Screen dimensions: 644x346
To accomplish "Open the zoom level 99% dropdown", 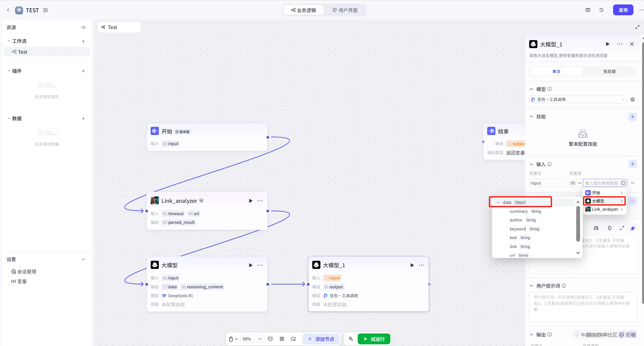I will [252, 339].
